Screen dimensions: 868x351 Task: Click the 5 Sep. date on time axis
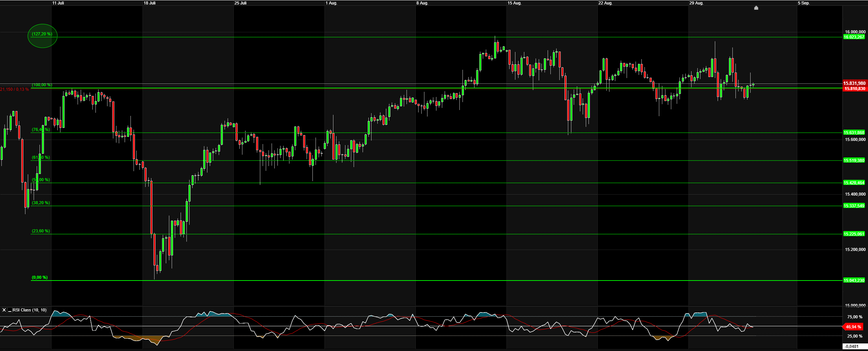click(803, 3)
